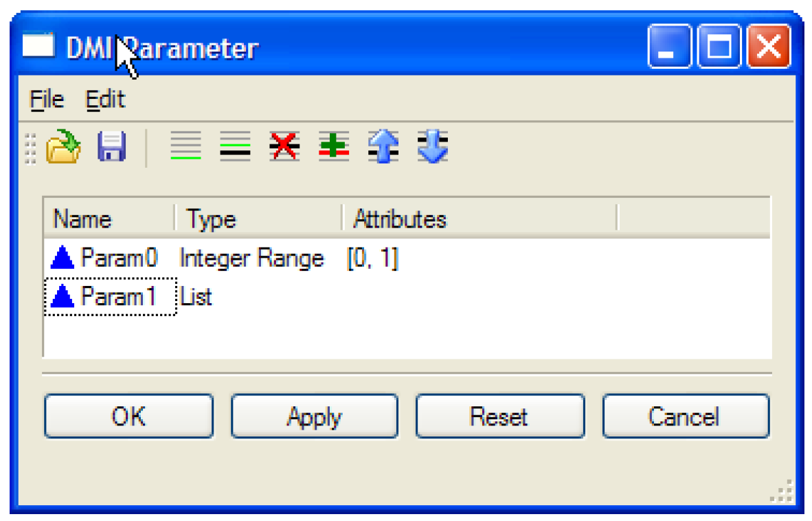
Task: Click the lines icon with green bottom line
Action: tap(185, 146)
